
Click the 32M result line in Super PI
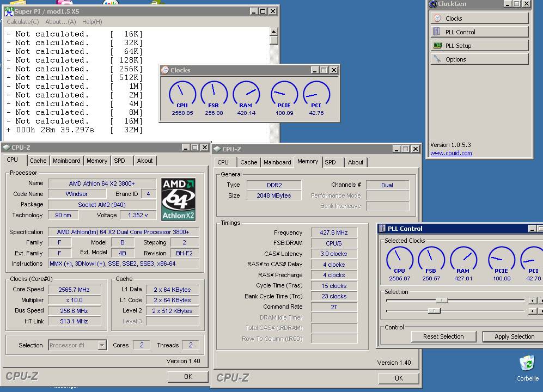(75, 130)
